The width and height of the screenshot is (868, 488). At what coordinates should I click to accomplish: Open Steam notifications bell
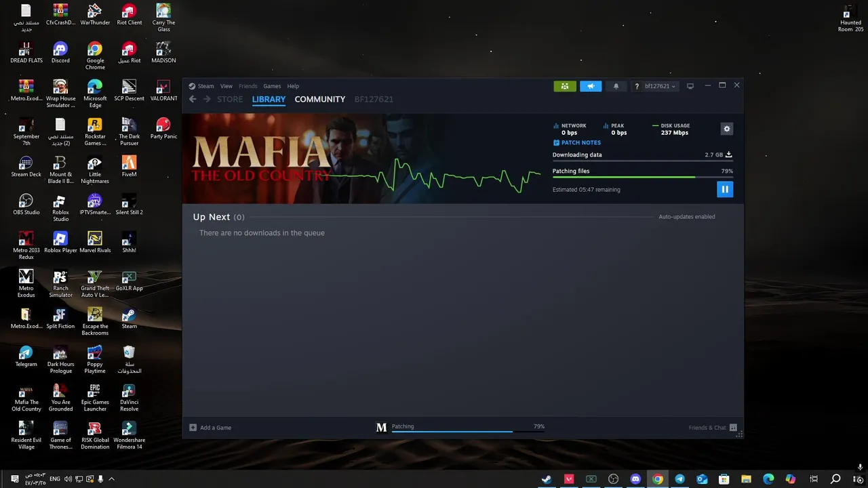pos(616,86)
